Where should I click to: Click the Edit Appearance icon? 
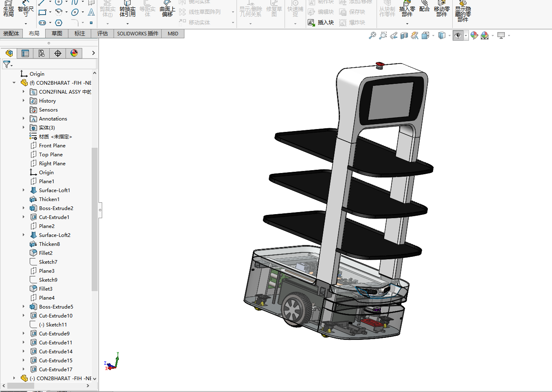tap(474, 35)
